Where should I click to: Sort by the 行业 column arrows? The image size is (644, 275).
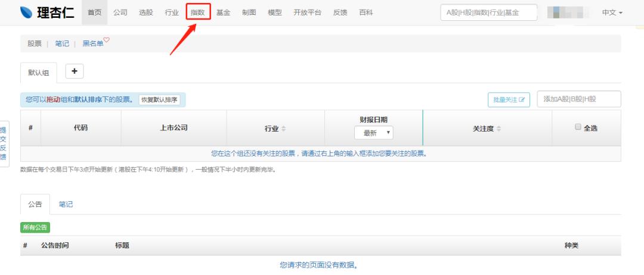(283, 129)
